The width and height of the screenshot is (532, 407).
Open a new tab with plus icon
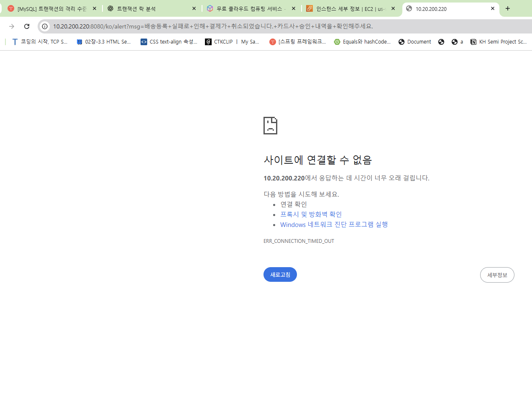click(507, 8)
